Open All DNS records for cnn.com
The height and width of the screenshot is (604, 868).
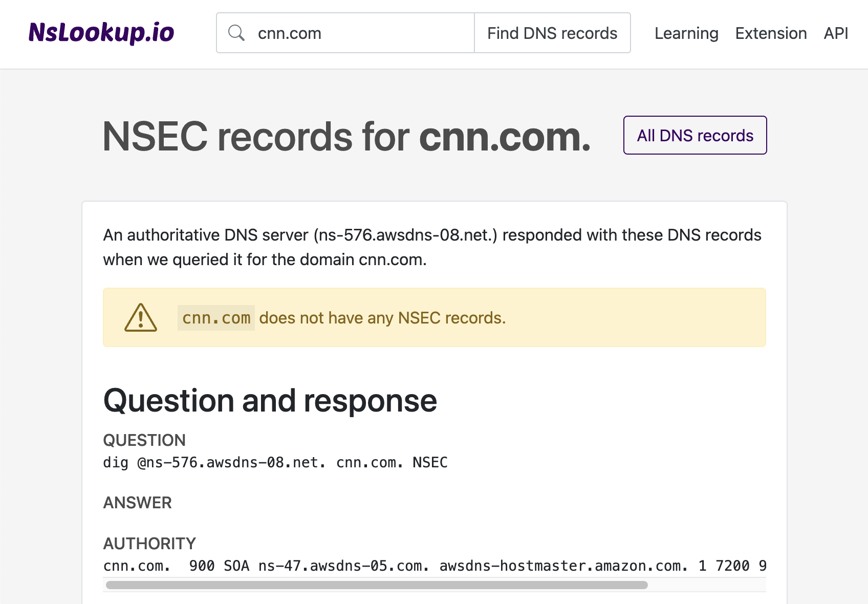click(695, 135)
